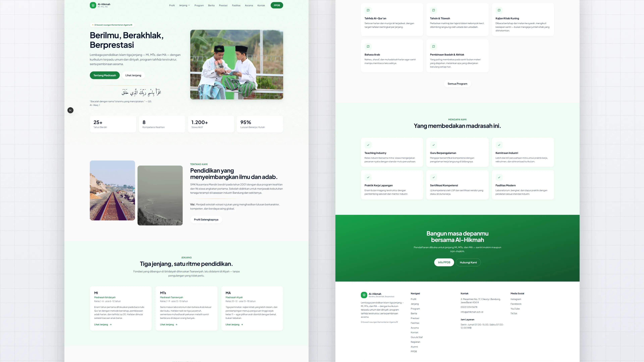Click the Next.js dev indicator badge
This screenshot has width=644, height=362.
pos(70,110)
